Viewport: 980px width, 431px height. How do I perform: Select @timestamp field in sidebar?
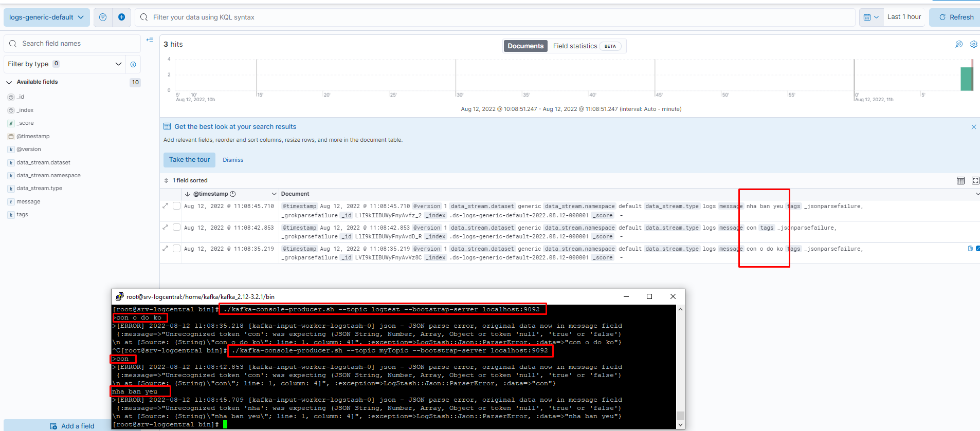pyautogui.click(x=33, y=136)
